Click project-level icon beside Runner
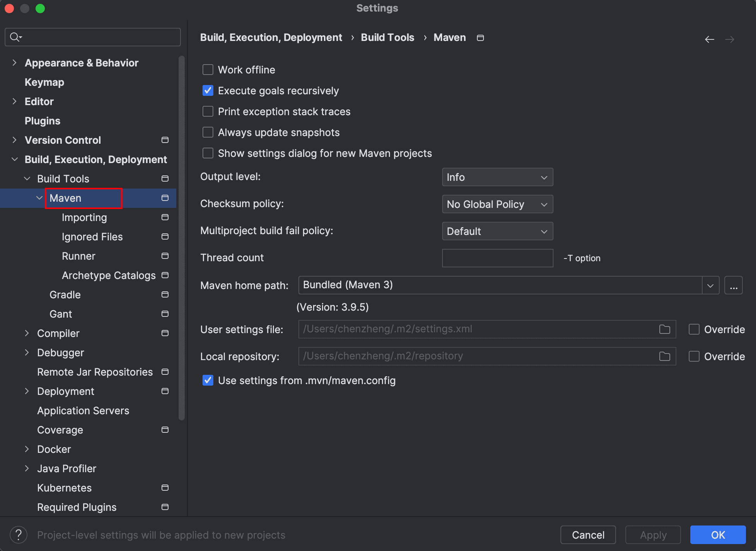 165,256
